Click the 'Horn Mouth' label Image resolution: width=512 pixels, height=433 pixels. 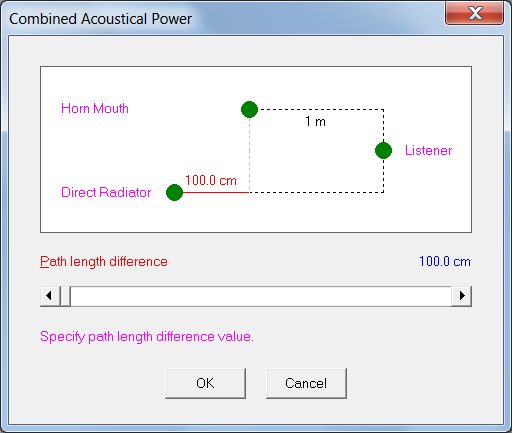(95, 109)
